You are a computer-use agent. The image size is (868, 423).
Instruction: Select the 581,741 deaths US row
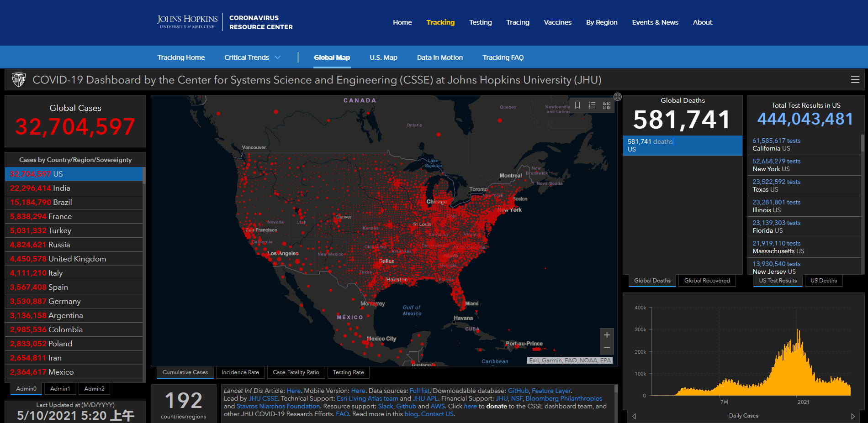pos(683,146)
